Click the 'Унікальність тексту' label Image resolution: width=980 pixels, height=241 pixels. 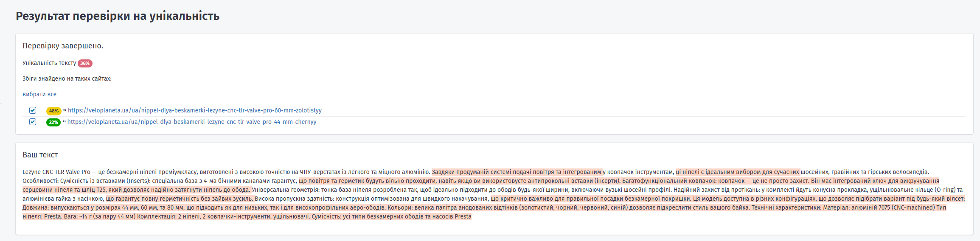click(x=49, y=63)
